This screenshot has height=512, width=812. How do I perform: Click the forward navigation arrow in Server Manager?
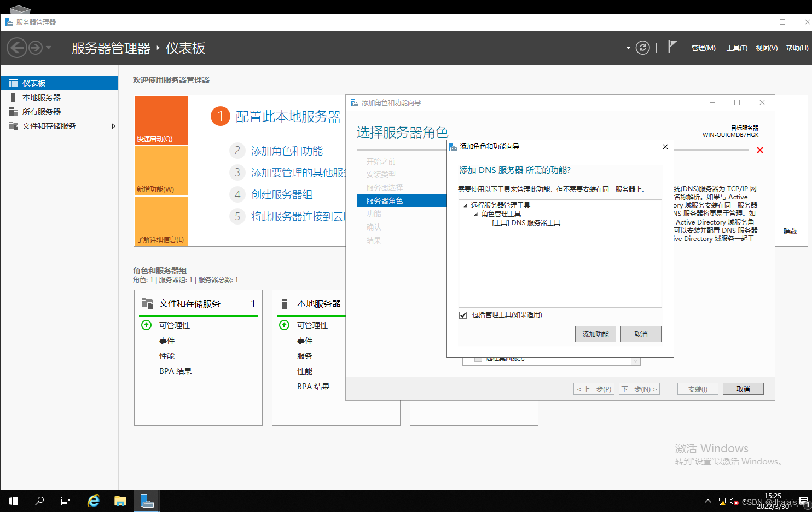(36, 48)
